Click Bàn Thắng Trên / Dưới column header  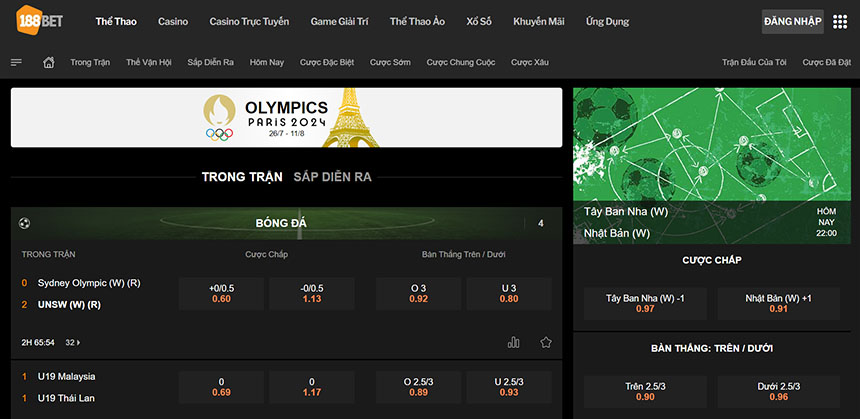(x=463, y=254)
